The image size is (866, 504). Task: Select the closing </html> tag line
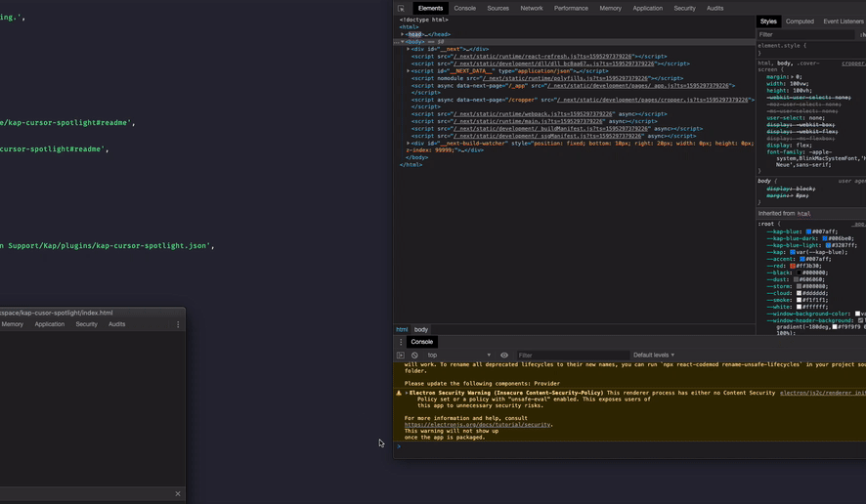coord(411,165)
